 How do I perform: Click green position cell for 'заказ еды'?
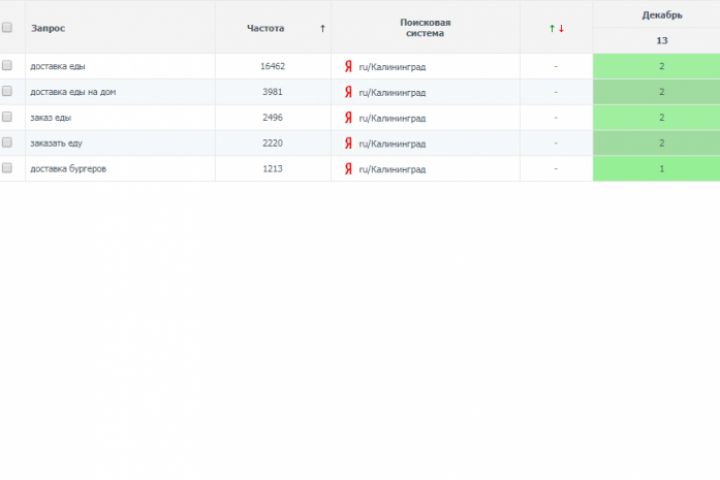click(x=657, y=118)
